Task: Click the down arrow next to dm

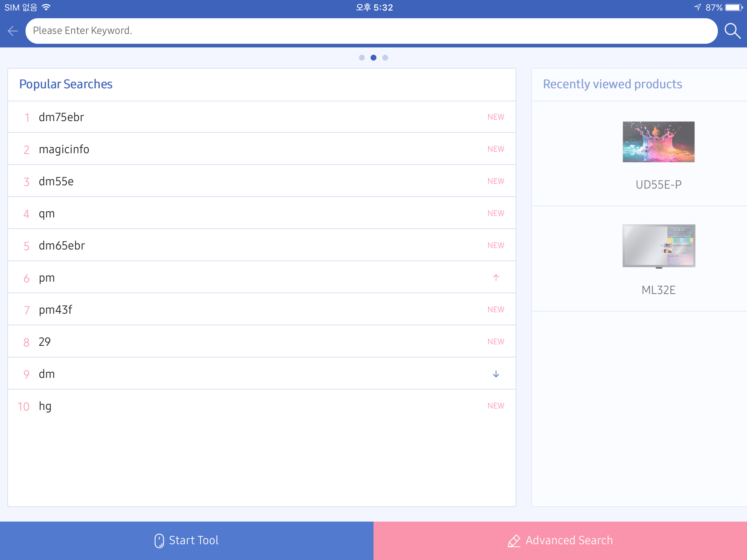Action: [x=496, y=374]
